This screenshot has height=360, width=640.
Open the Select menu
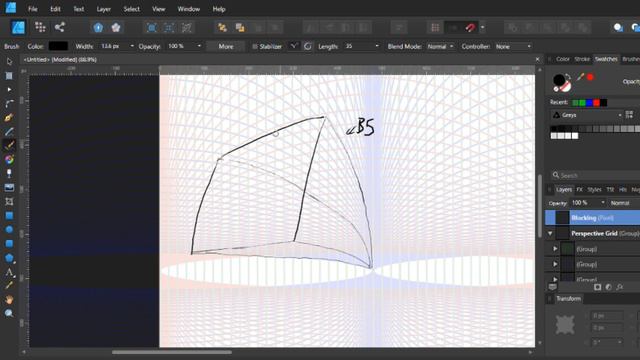coord(131,9)
